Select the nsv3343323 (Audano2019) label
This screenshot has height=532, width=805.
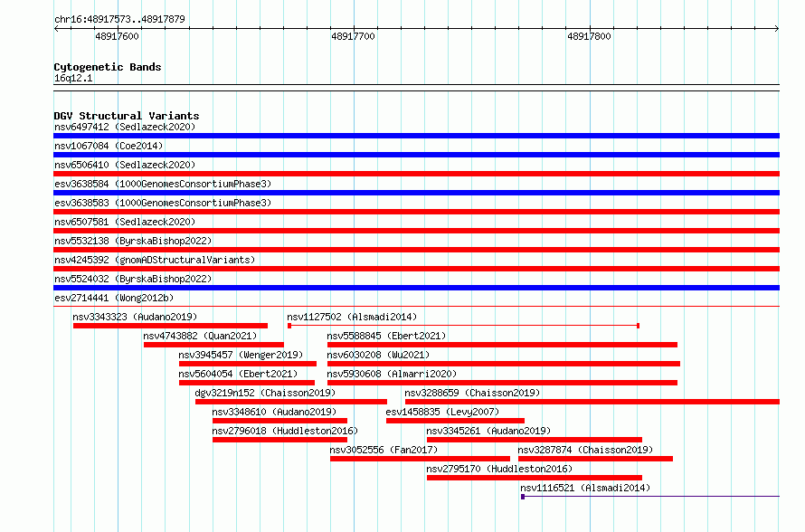(x=135, y=317)
